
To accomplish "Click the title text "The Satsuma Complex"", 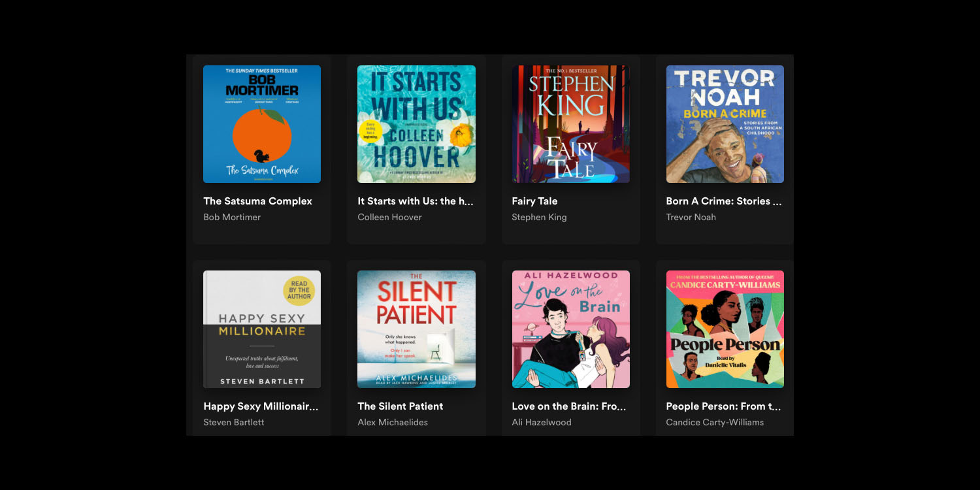I will (x=257, y=201).
